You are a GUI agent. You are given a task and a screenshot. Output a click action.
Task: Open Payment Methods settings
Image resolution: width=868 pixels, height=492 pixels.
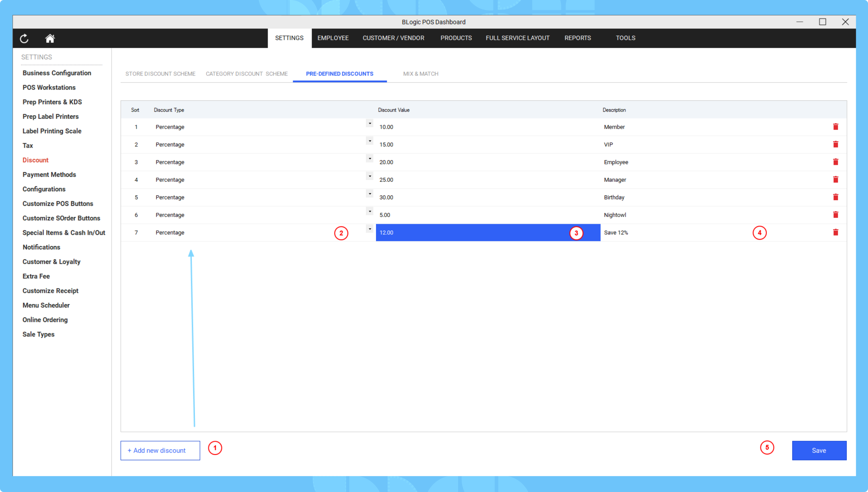tap(49, 175)
